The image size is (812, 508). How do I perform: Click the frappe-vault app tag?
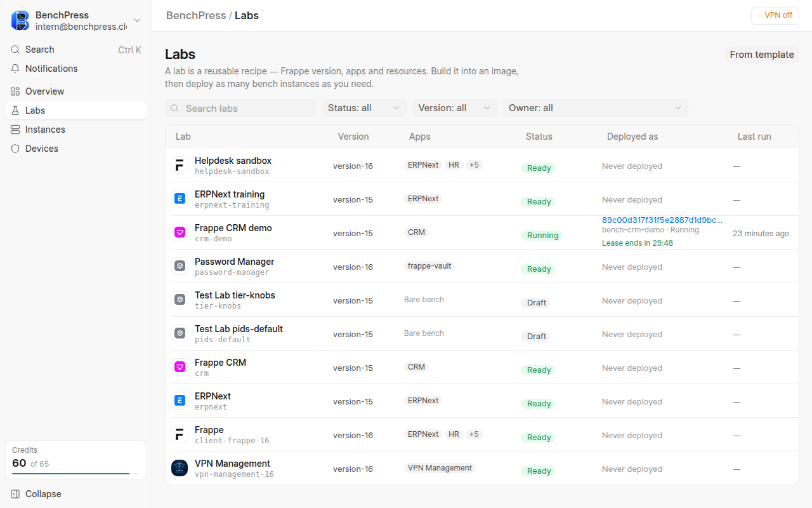click(x=429, y=266)
